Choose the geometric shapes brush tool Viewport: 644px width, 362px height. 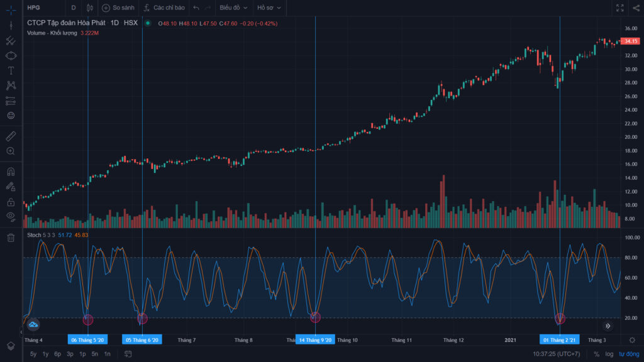(11, 55)
